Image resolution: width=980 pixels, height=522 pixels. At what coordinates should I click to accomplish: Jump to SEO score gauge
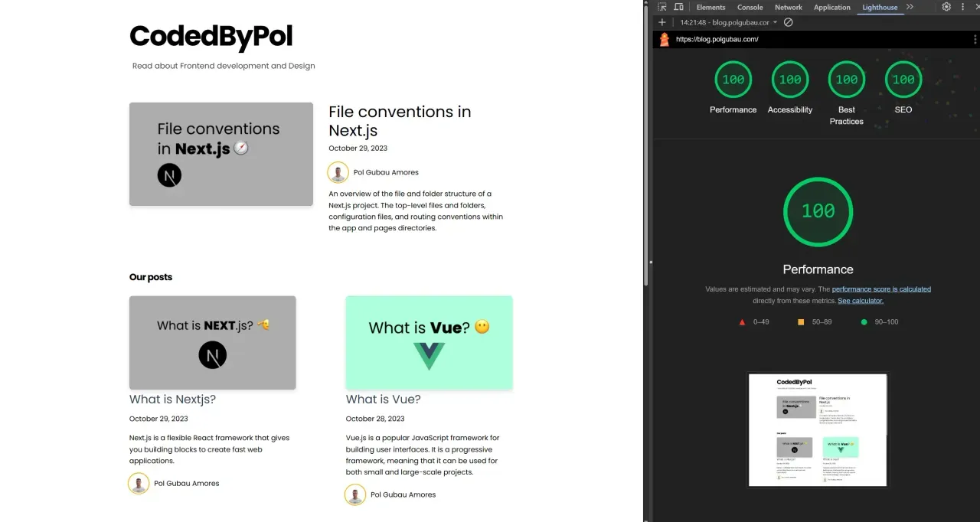coord(903,80)
